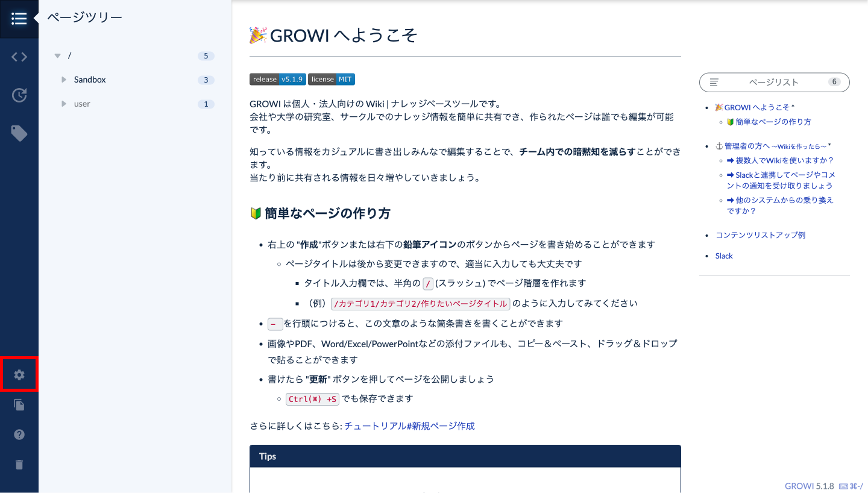This screenshot has height=493, width=868.
Task: Expand the Sandbox tree node
Action: click(64, 80)
